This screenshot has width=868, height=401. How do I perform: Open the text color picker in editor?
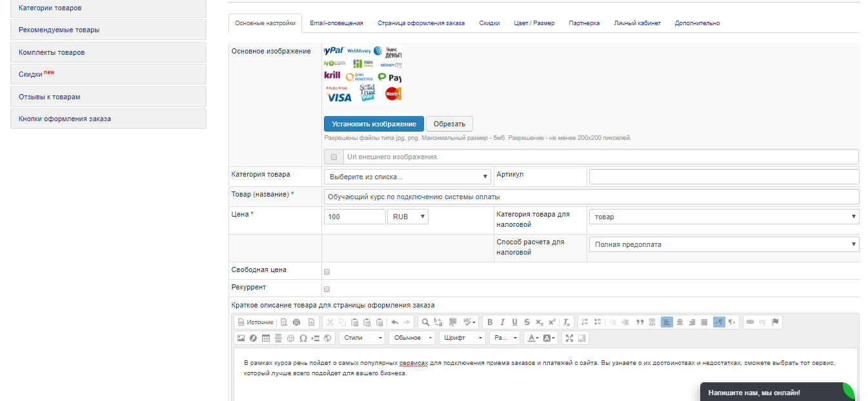532,338
